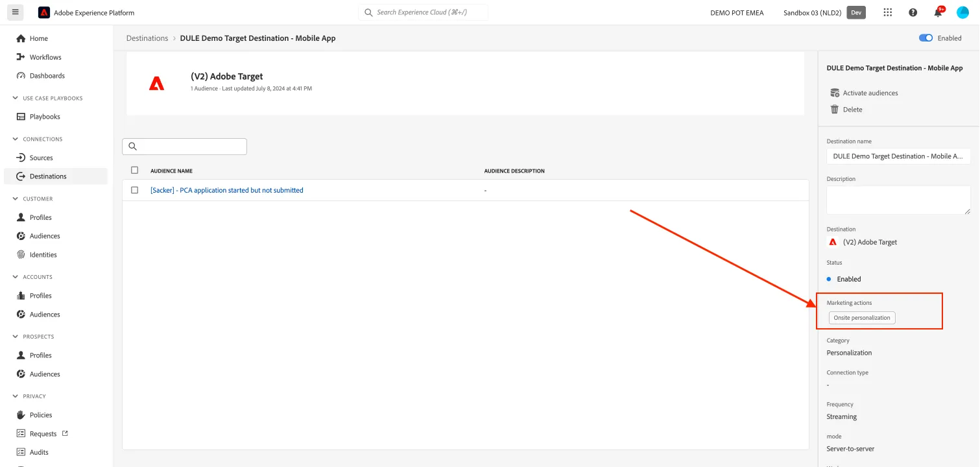The height and width of the screenshot is (467, 980).
Task: Collapse the Customer section
Action: (x=16, y=199)
